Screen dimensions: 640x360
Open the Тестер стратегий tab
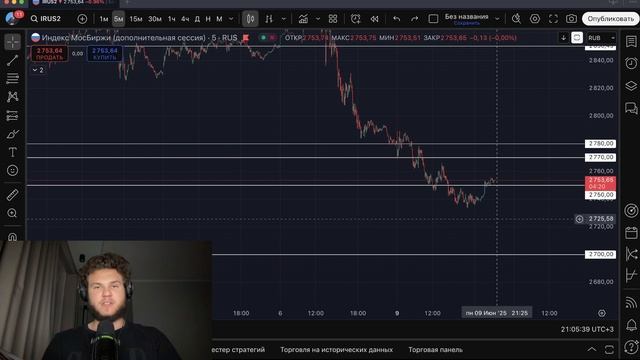[x=238, y=350]
